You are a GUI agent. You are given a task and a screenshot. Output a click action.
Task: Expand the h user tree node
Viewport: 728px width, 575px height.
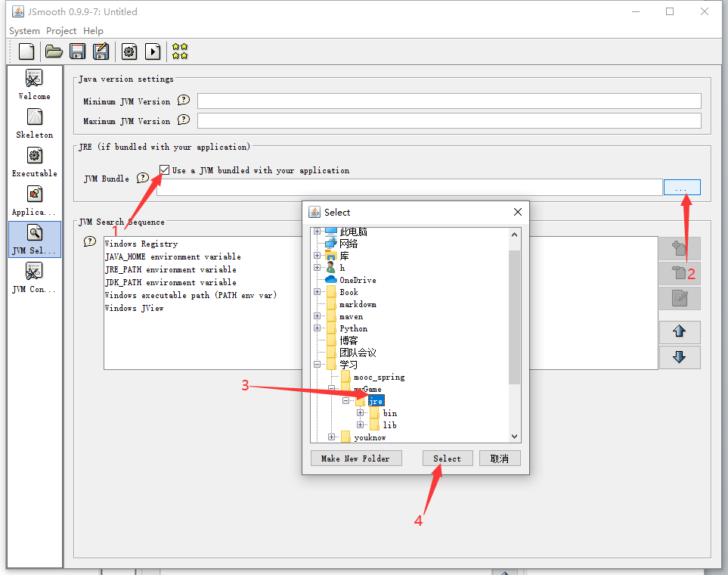(x=317, y=267)
